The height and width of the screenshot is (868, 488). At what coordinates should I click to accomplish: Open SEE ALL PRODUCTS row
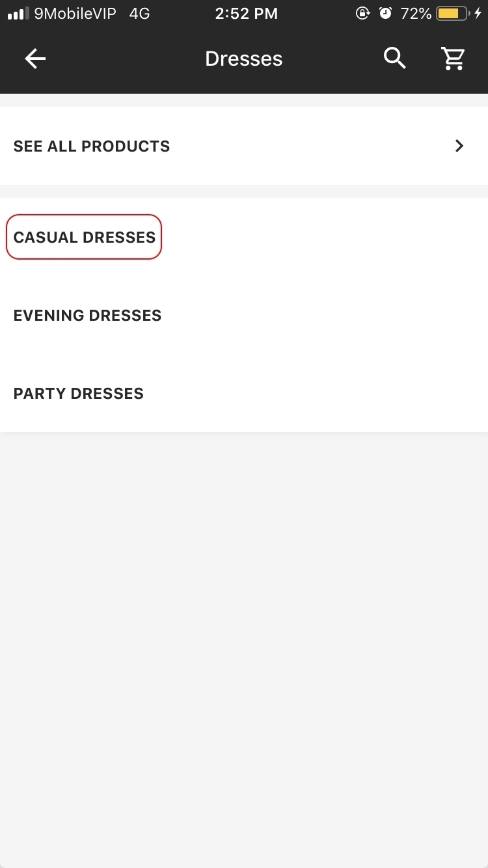(x=244, y=146)
